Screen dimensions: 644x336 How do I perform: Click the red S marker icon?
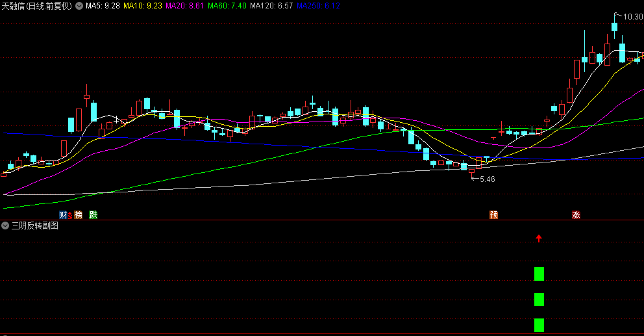[x=70, y=216]
